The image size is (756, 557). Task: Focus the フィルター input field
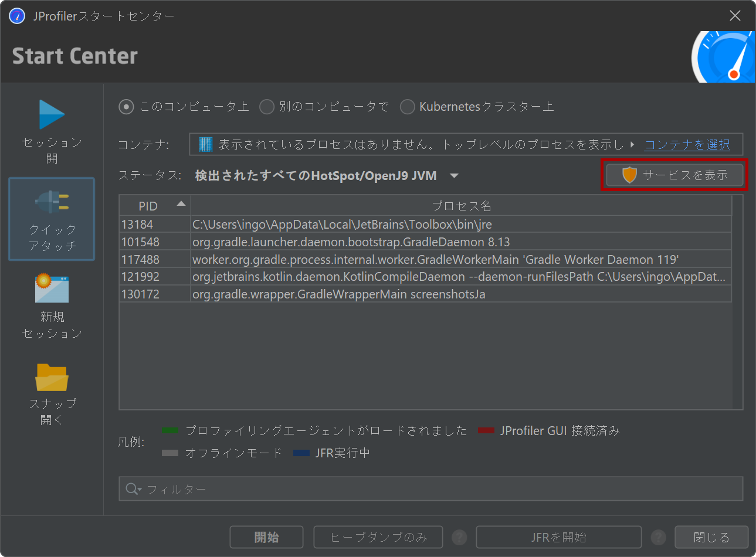pos(431,489)
